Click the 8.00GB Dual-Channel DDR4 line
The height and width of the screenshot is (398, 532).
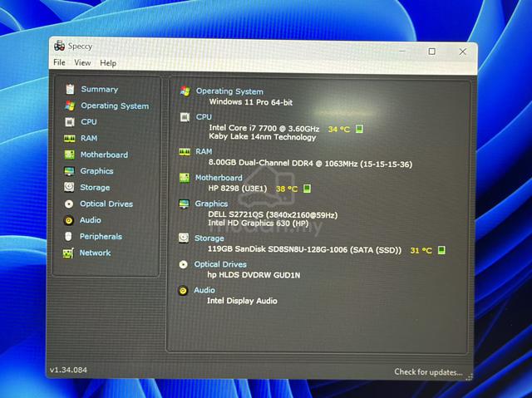(310, 164)
